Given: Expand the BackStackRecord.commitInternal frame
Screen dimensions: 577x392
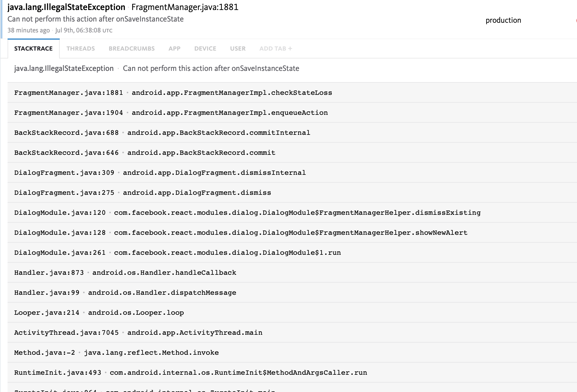Looking at the screenshot, I should [162, 132].
